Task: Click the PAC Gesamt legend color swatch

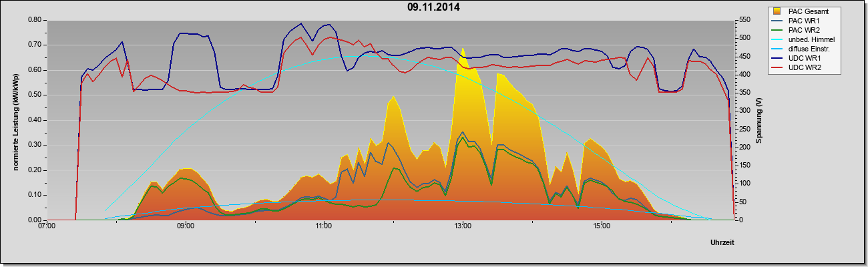Action: pos(777,11)
